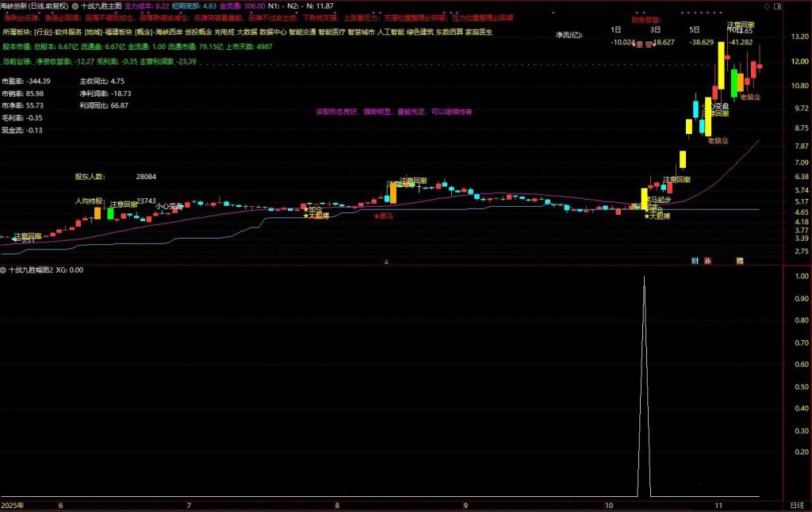The image size is (812, 512).
Task: Click the red 涨 icon above the subchart
Action: [x=707, y=260]
